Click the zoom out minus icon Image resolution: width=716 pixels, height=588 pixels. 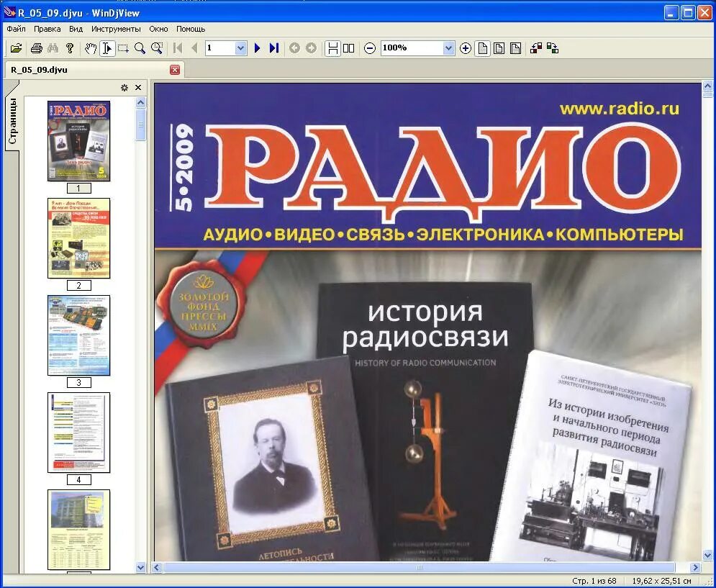370,48
